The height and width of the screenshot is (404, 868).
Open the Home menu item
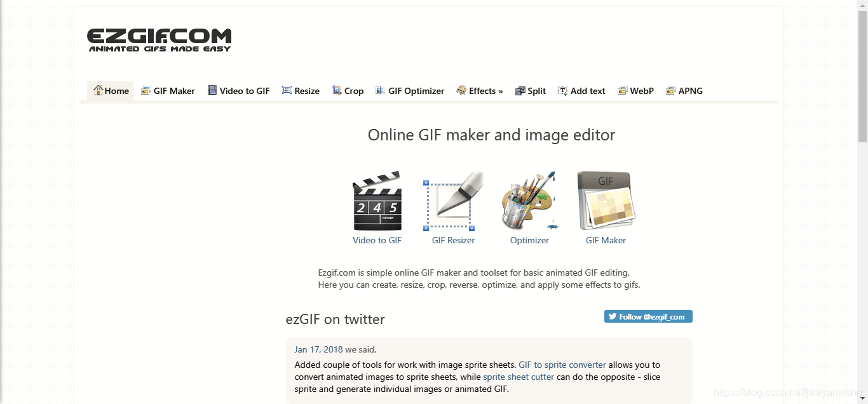coord(111,91)
